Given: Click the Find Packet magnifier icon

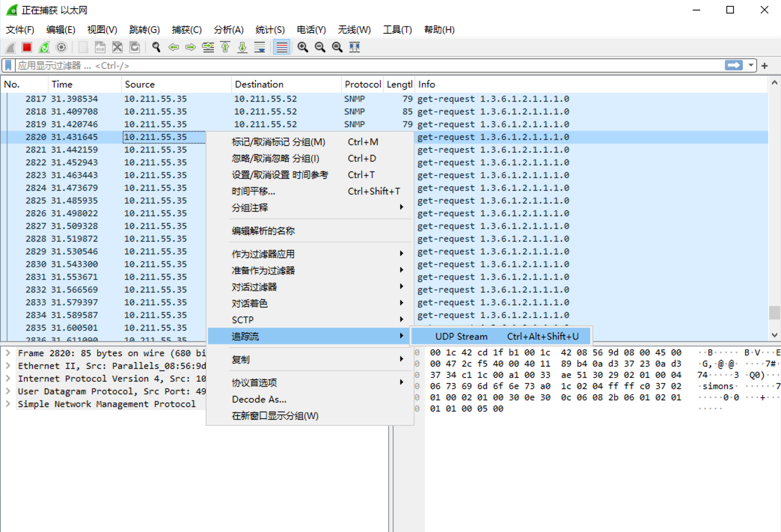Looking at the screenshot, I should pyautogui.click(x=156, y=47).
